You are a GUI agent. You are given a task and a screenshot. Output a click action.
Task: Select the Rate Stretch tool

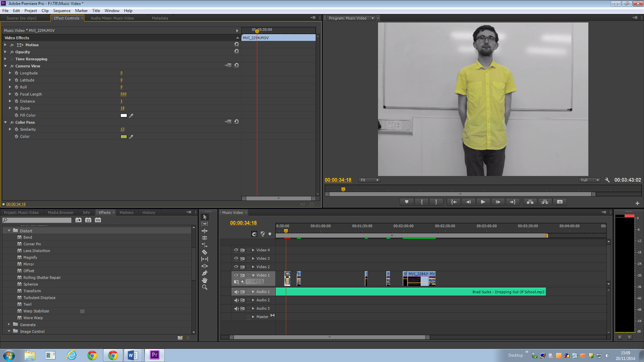[x=204, y=245]
